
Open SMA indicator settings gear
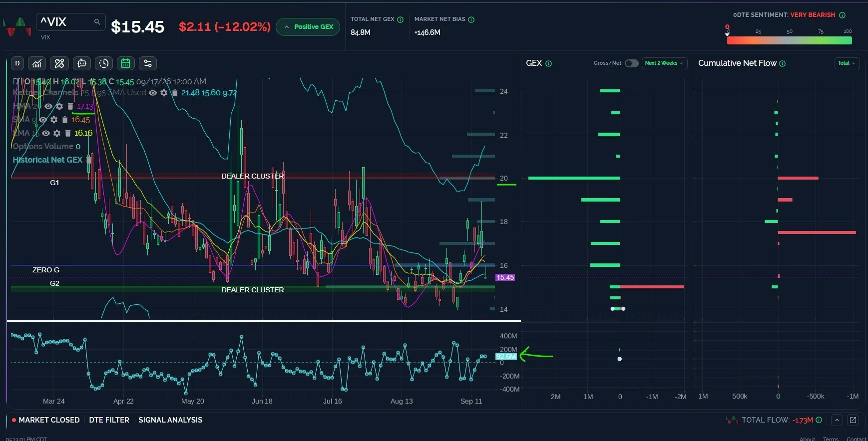(x=54, y=120)
